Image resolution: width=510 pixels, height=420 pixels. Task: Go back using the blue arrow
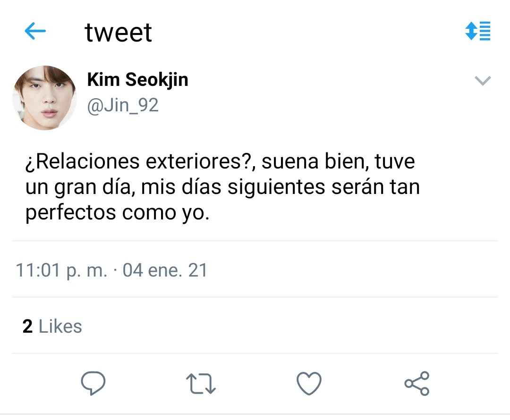tap(35, 32)
